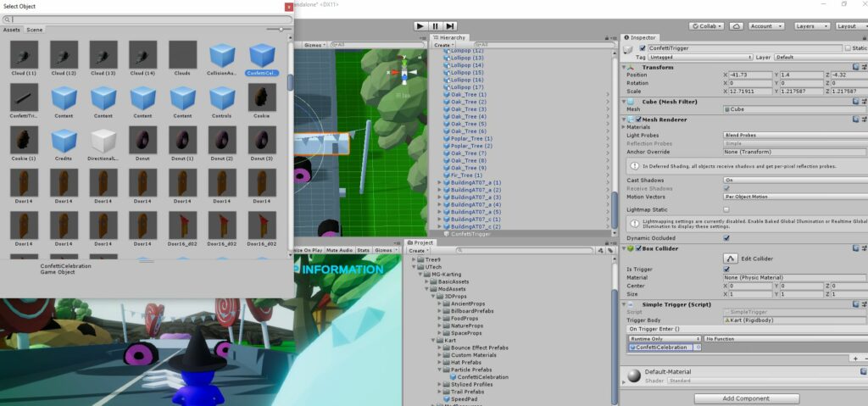Click the Edit Collider icon button
The image size is (868, 406).
pyautogui.click(x=731, y=258)
